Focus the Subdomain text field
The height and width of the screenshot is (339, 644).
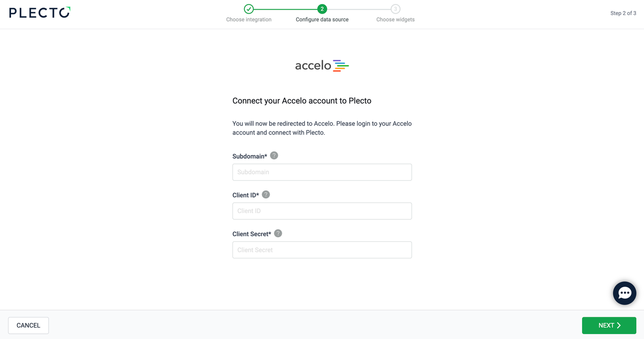coord(322,172)
